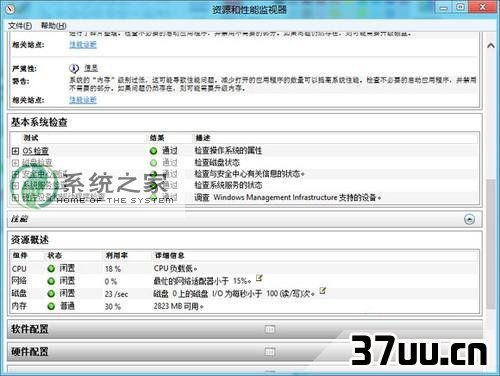This screenshot has height=376, width=500.
Task: Click edit note icon after disk I/O detail
Action: click(322, 291)
